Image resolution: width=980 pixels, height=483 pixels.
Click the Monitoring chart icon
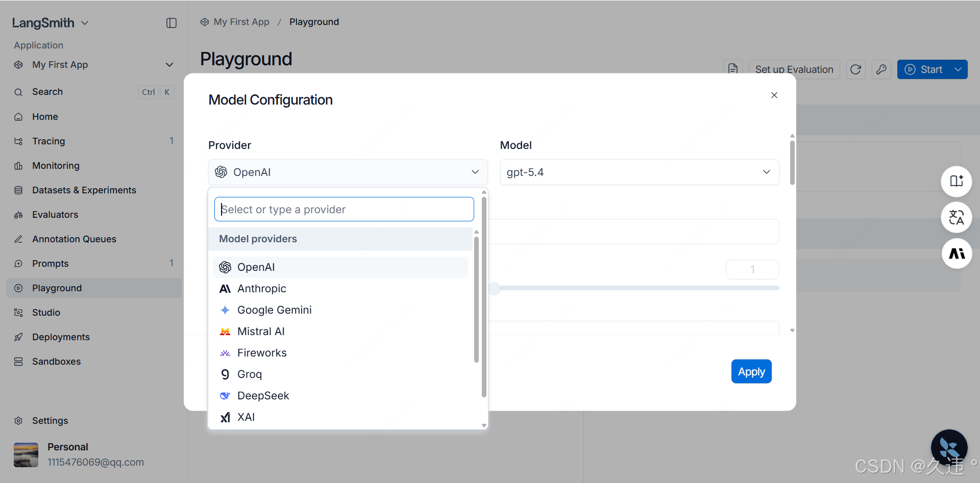[x=18, y=166]
